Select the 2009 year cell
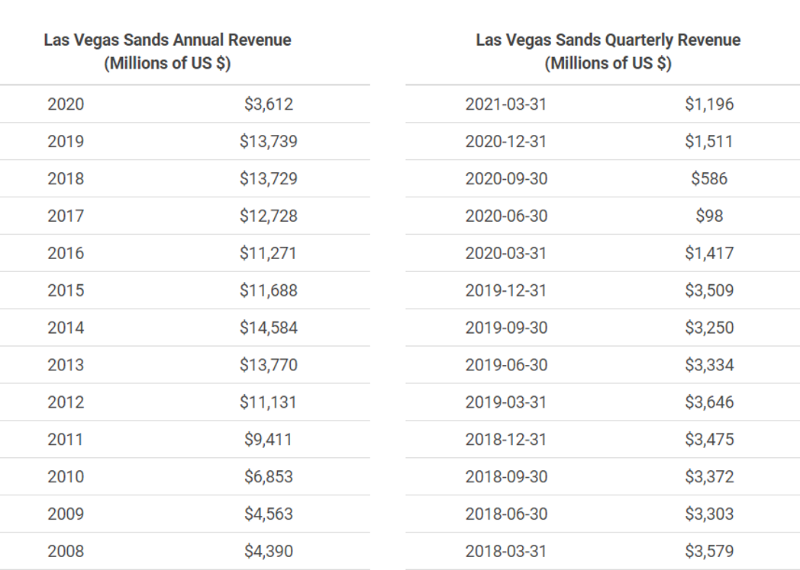800x570 pixels. pos(65,514)
